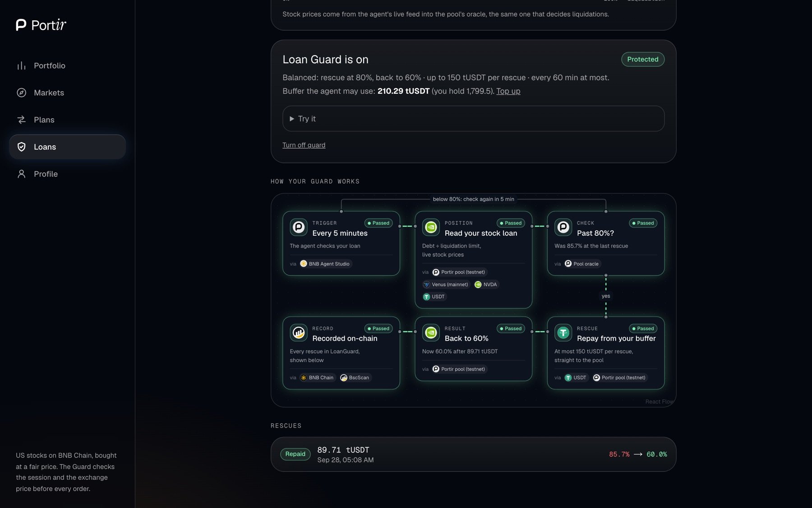Go to Markets in the sidebar

[67, 93]
